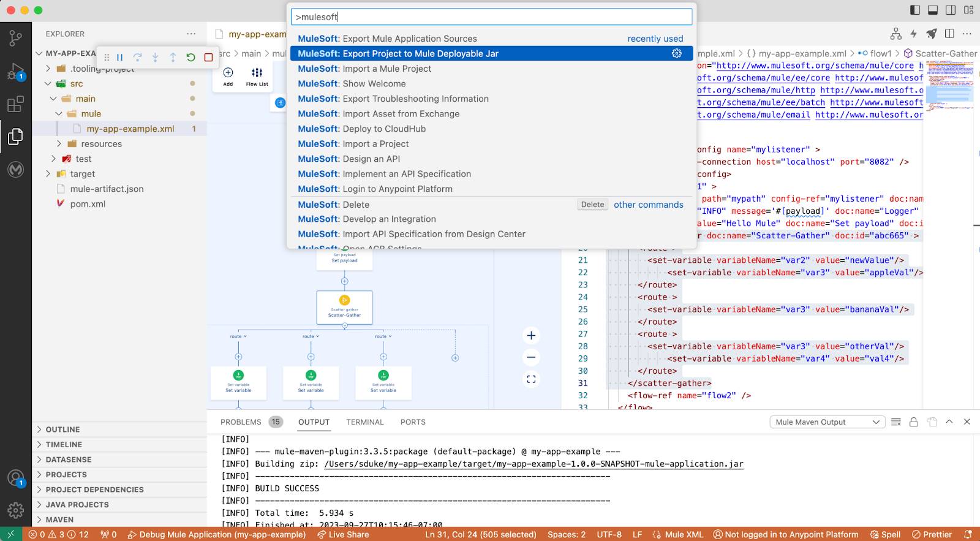Fit the flow canvas to screen
The width and height of the screenshot is (980, 541).
[531, 379]
